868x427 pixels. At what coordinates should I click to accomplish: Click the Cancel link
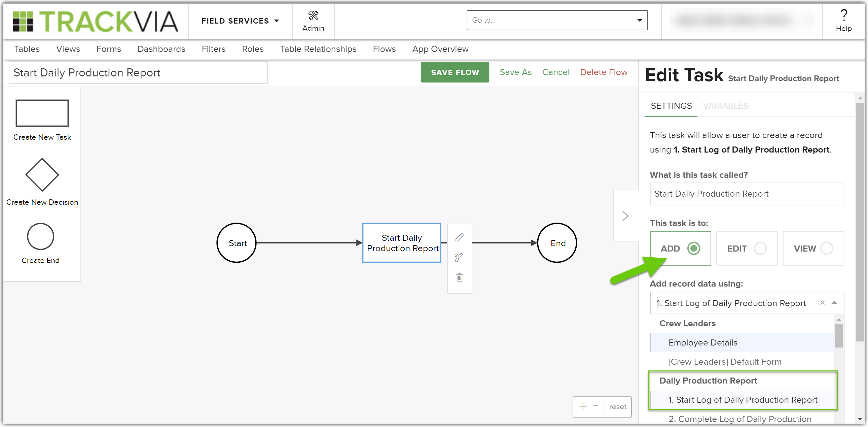tap(556, 72)
